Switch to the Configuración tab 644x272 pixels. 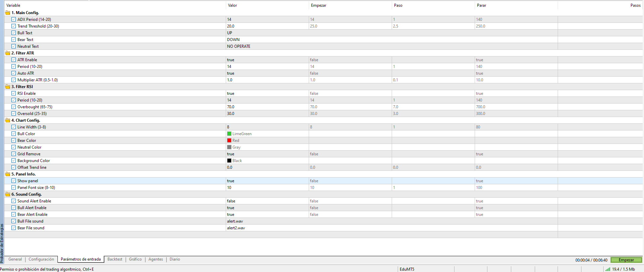41,259
